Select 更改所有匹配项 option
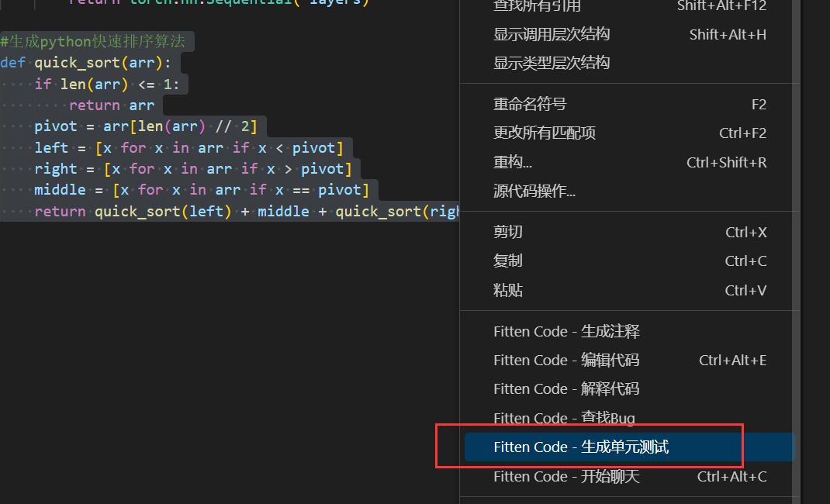The height and width of the screenshot is (504, 830). 545,133
